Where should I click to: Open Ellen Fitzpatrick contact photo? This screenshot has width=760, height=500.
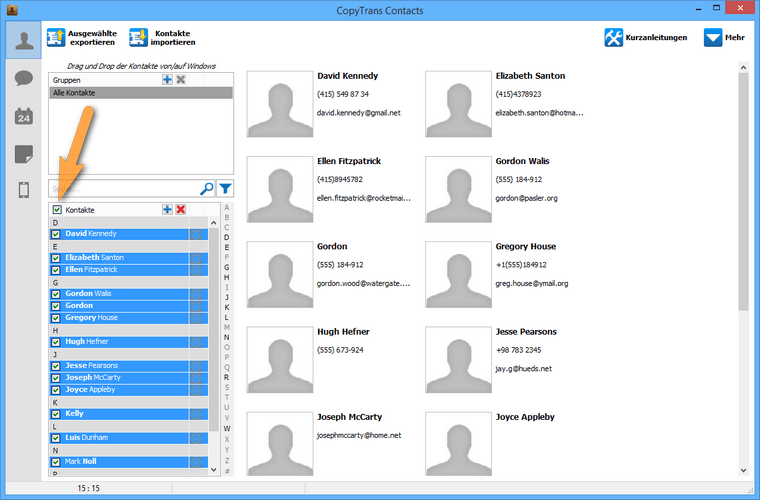click(x=280, y=189)
